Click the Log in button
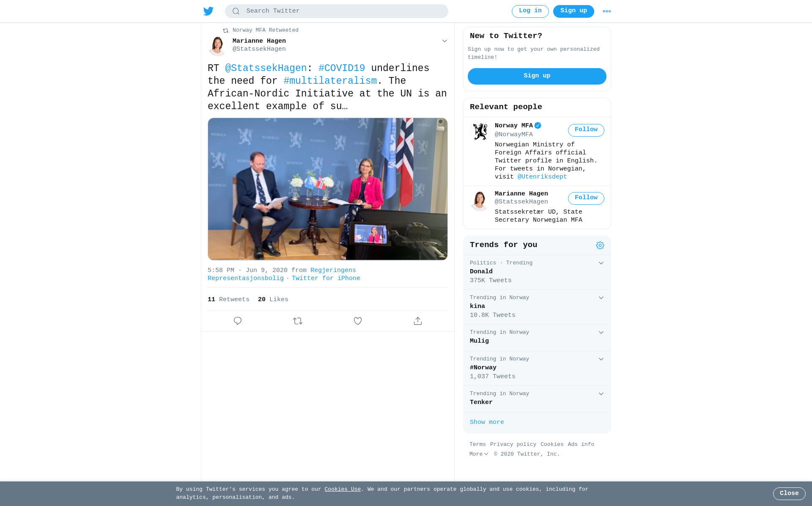Viewport: 812px width, 506px height. (530, 11)
